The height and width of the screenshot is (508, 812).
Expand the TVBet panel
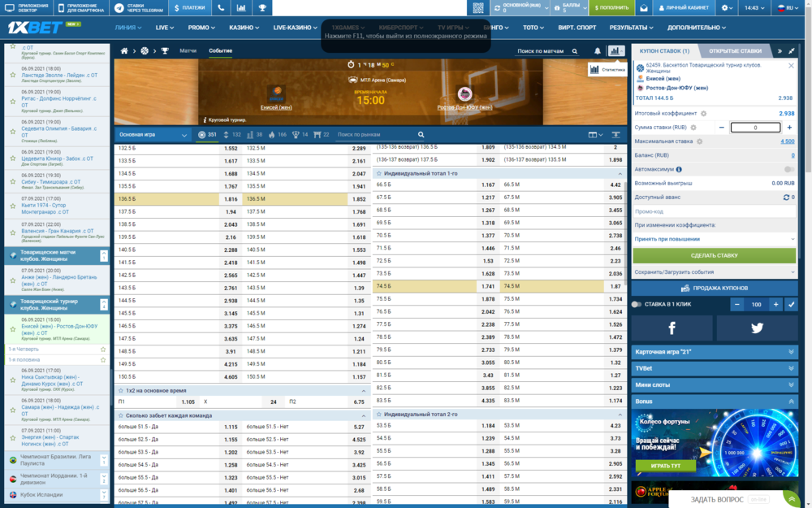[x=714, y=368]
